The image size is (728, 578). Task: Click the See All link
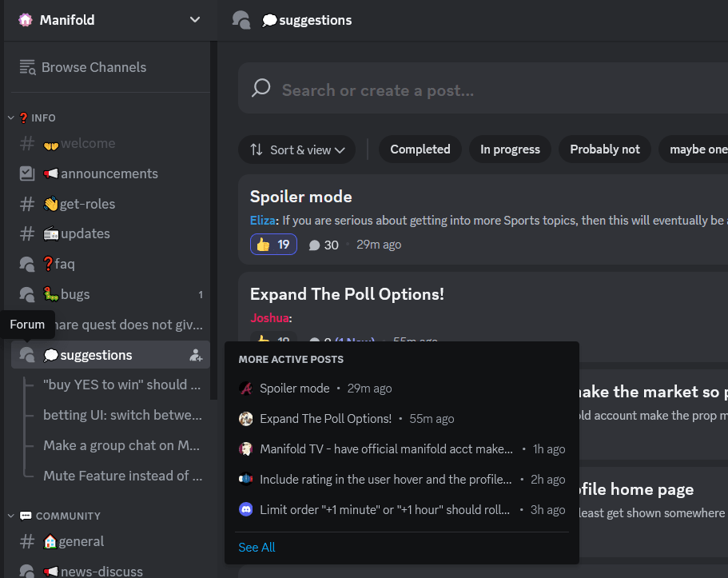[x=257, y=547]
